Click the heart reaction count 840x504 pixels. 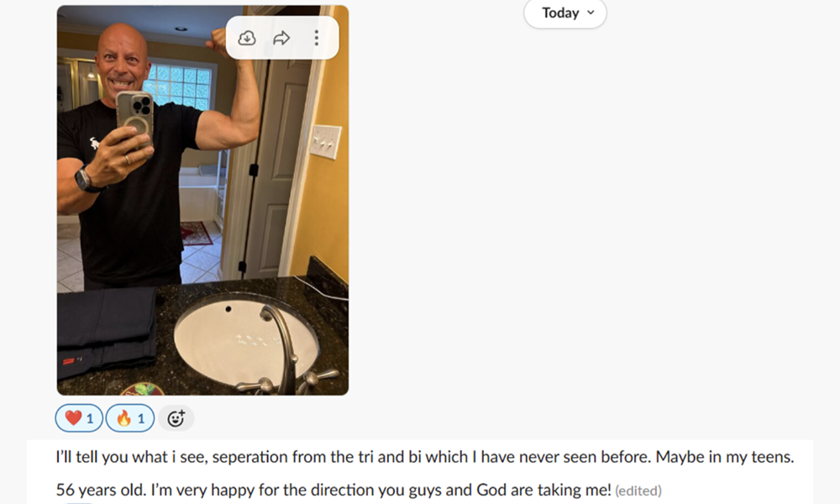(x=90, y=418)
